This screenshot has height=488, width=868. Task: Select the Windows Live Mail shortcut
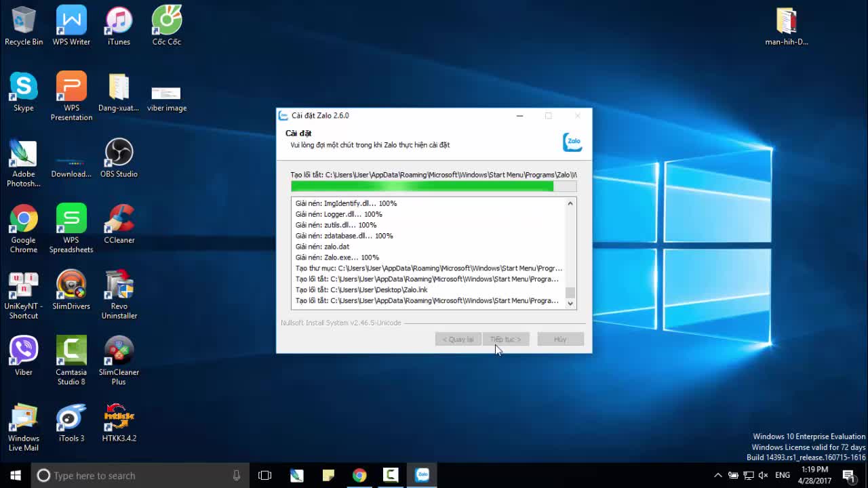24,428
